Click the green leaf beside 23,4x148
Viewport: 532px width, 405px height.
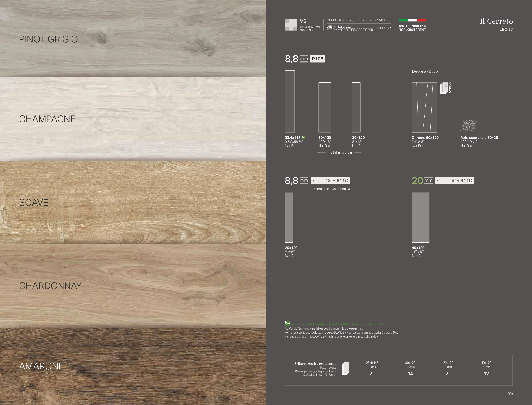click(x=303, y=137)
